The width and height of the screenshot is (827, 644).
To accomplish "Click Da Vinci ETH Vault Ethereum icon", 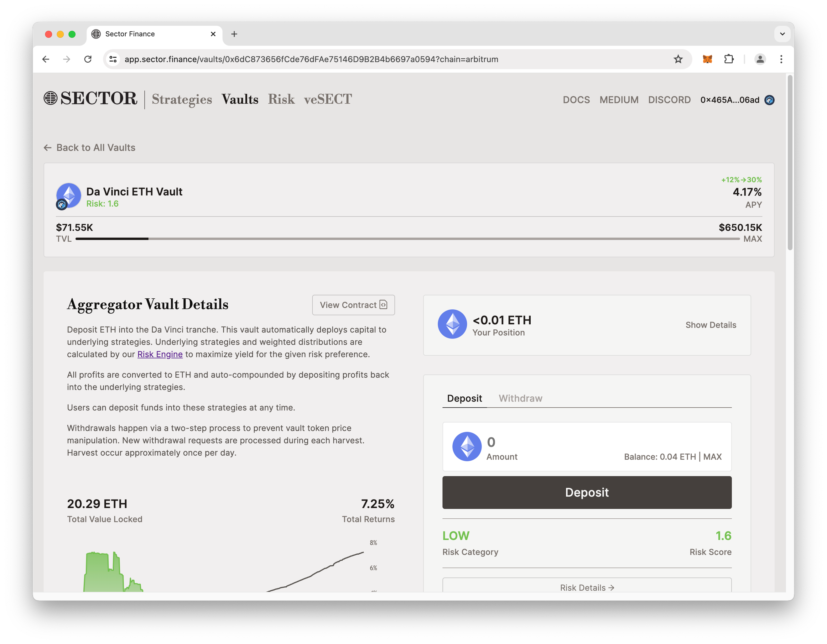I will coord(69,196).
